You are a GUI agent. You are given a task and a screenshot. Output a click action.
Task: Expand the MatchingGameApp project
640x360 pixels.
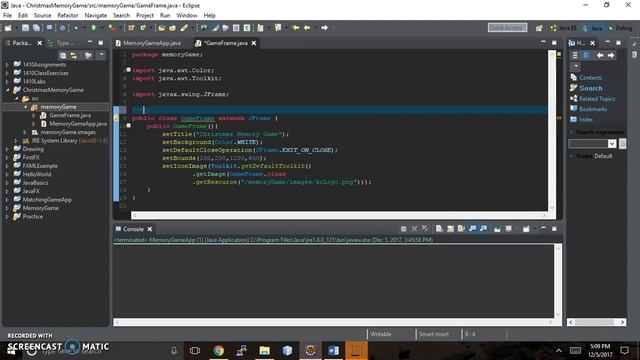click(x=7, y=200)
